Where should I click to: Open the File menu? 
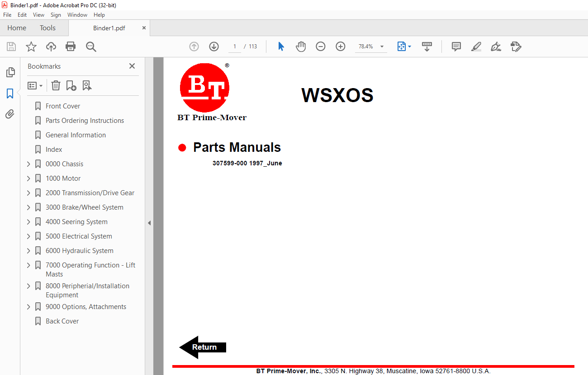click(7, 15)
